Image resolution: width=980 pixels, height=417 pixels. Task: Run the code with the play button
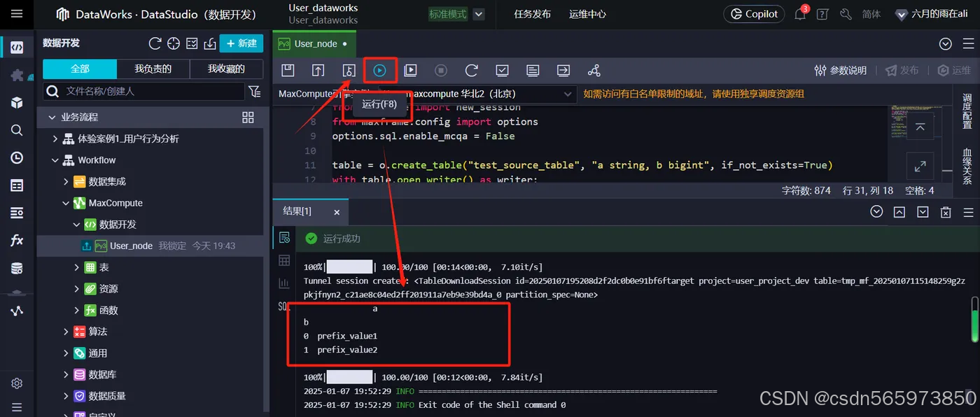[379, 70]
